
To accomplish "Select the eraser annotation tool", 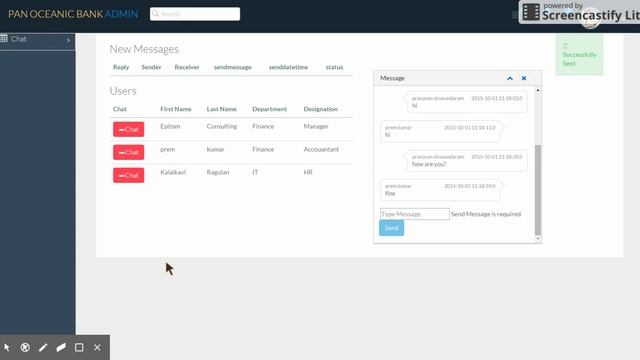I will tap(61, 347).
